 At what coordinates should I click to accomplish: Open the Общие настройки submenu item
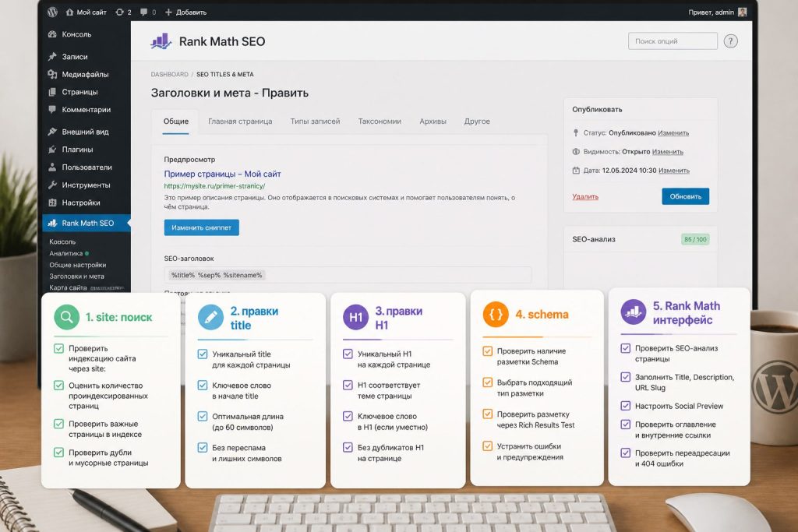[77, 265]
